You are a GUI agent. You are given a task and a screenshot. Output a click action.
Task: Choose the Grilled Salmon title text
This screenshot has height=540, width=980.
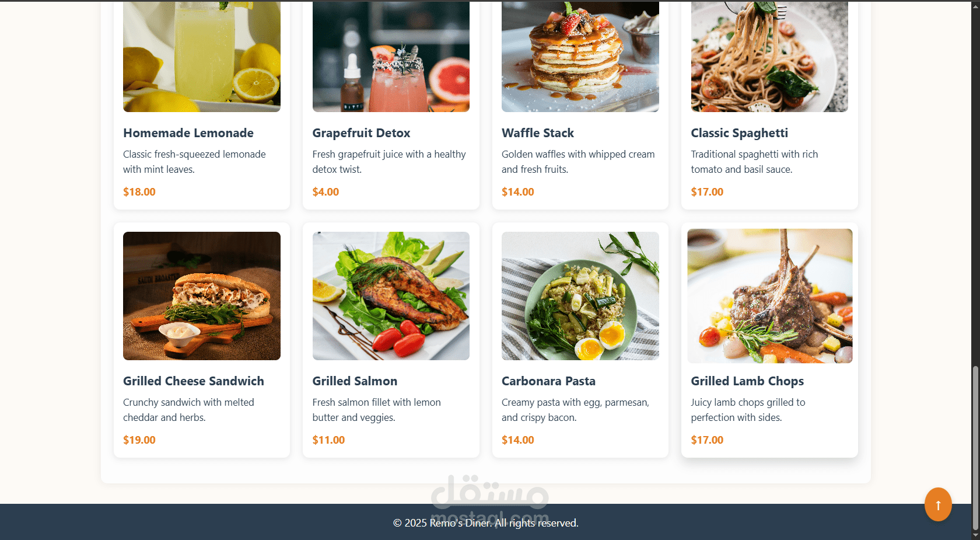[x=355, y=381]
